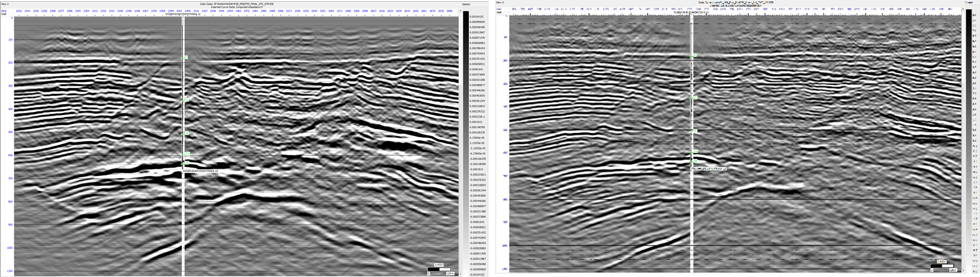Select the topmost well marker in View 2

pos(186,57)
